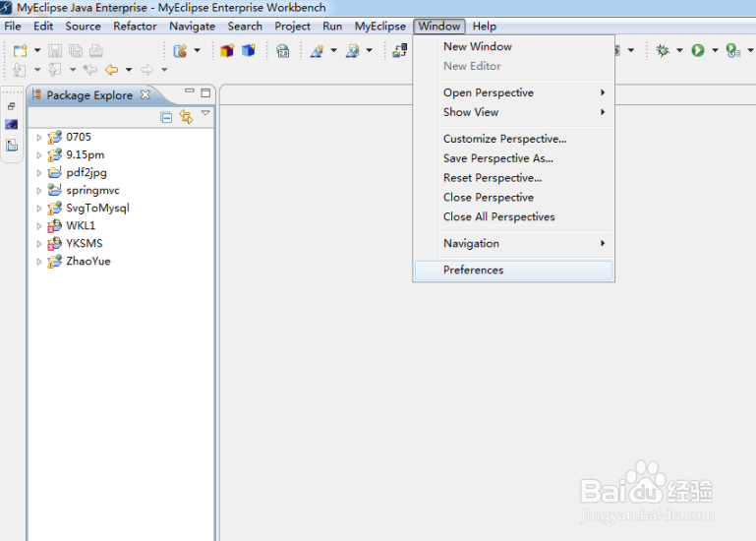Open the Deploy icon dropdown arrow
The width and height of the screenshot is (756, 541).
point(333,50)
